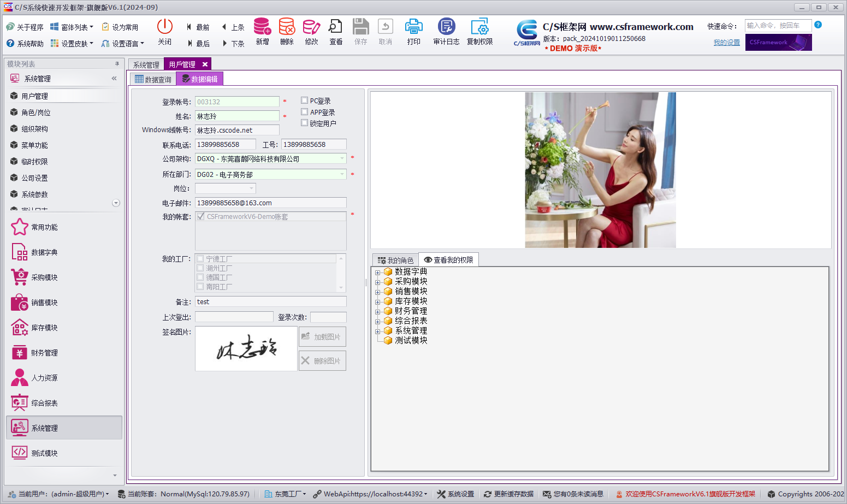This screenshot has height=504, width=847.
Task: Go to first record with 最前
Action: tap(198, 27)
